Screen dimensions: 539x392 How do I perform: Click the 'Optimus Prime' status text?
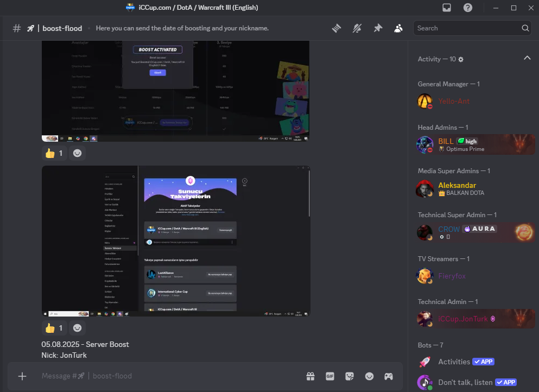coord(465,149)
